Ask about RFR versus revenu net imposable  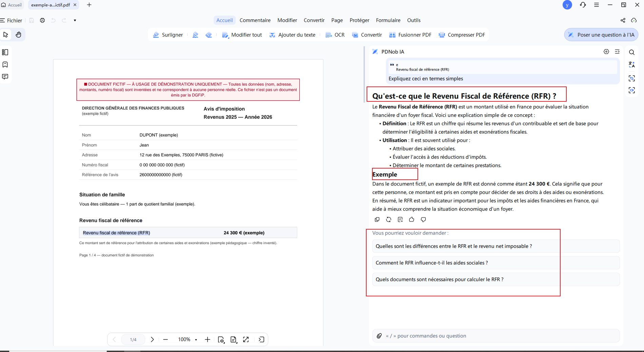point(496,246)
